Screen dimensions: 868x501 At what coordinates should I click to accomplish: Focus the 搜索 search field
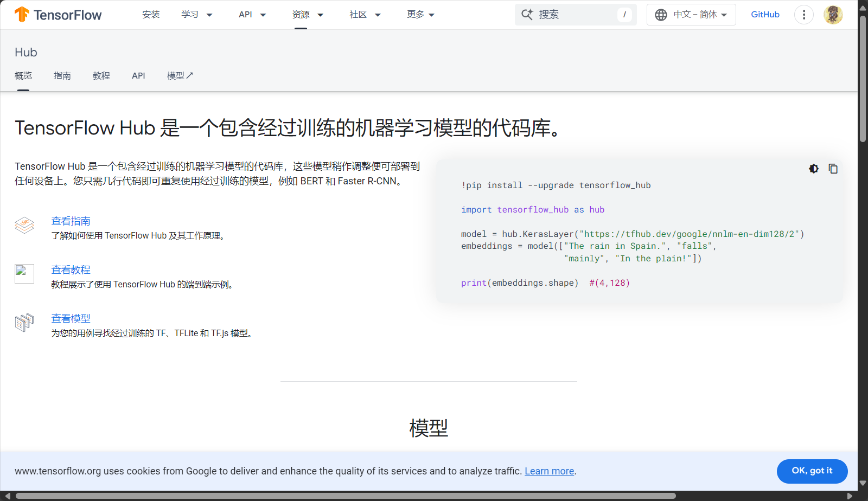576,15
